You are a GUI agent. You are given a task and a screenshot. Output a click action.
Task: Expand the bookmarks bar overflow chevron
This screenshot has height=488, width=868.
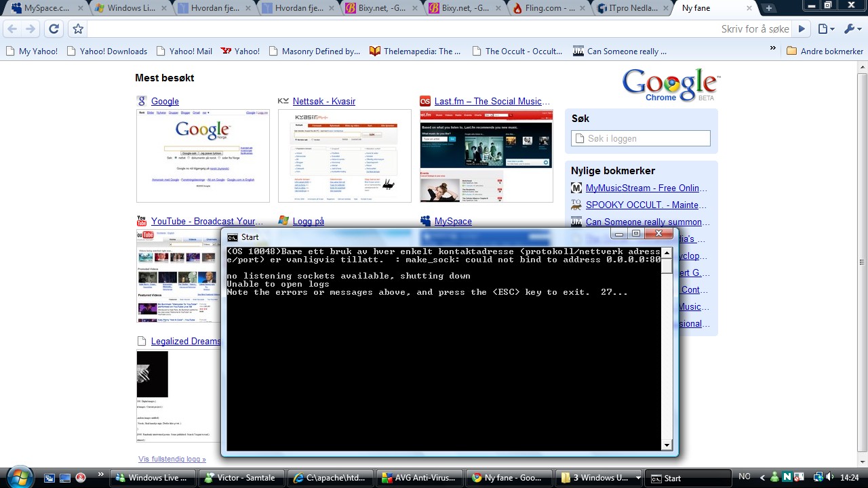772,49
